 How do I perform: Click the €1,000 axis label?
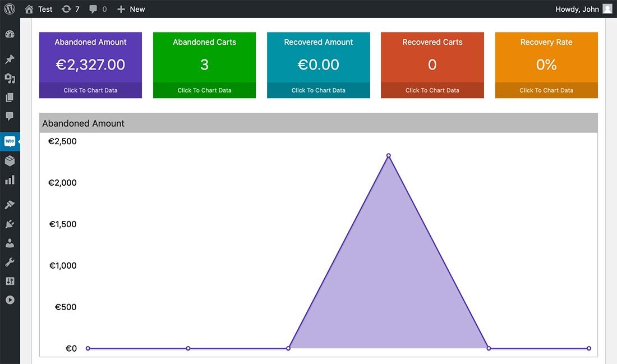[63, 266]
